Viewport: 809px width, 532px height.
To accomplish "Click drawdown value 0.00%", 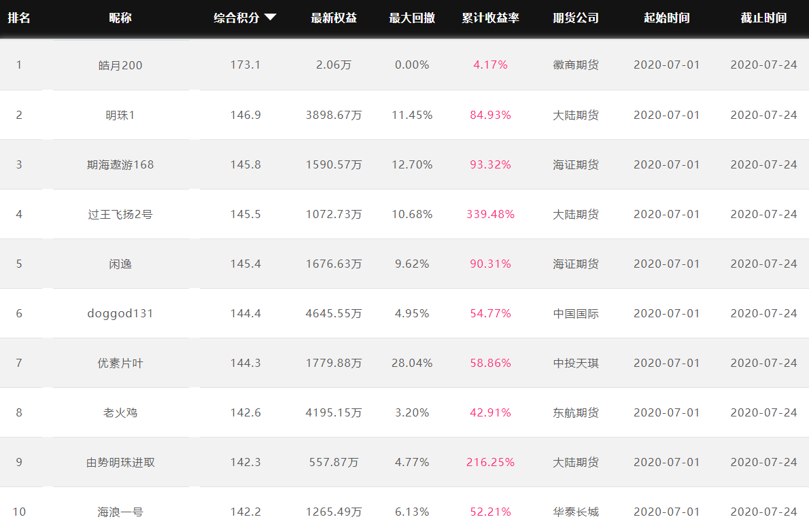I will [412, 65].
